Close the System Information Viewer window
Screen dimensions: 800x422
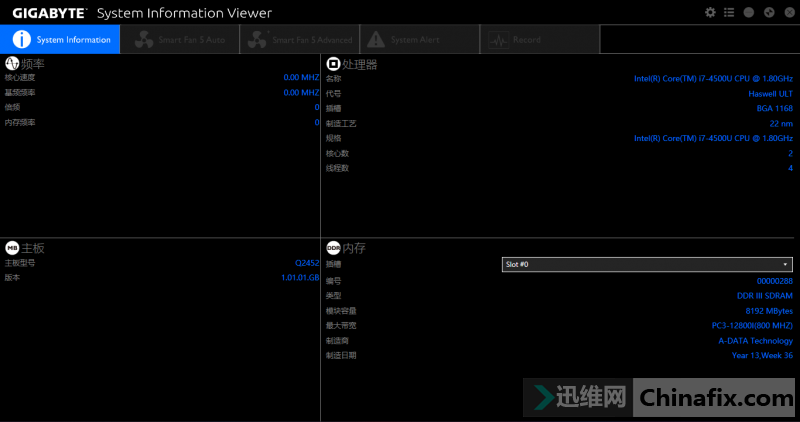point(789,12)
